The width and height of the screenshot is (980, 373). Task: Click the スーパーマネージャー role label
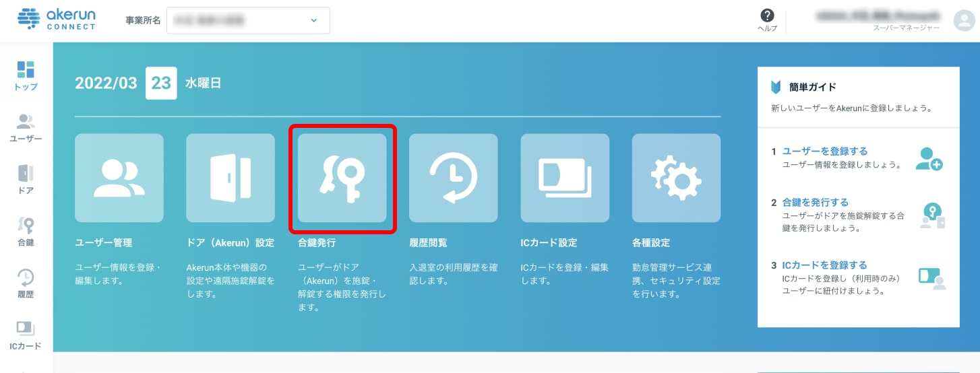(x=907, y=28)
